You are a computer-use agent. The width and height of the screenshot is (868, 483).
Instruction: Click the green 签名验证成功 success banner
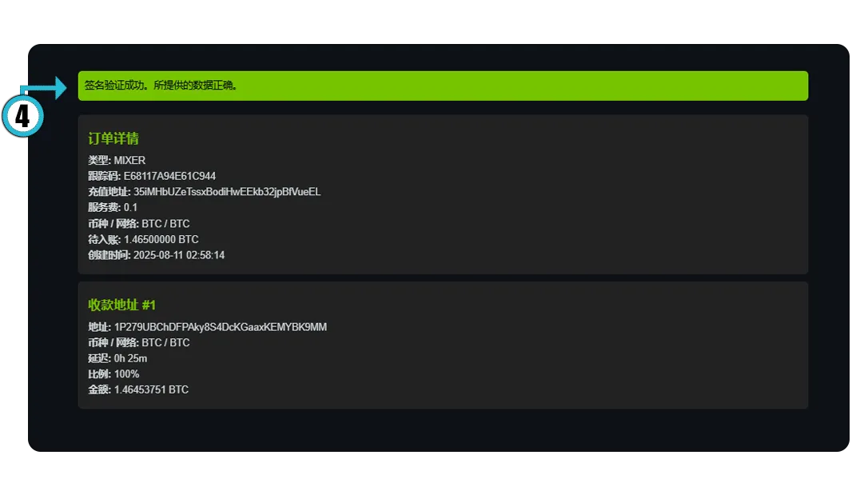443,86
